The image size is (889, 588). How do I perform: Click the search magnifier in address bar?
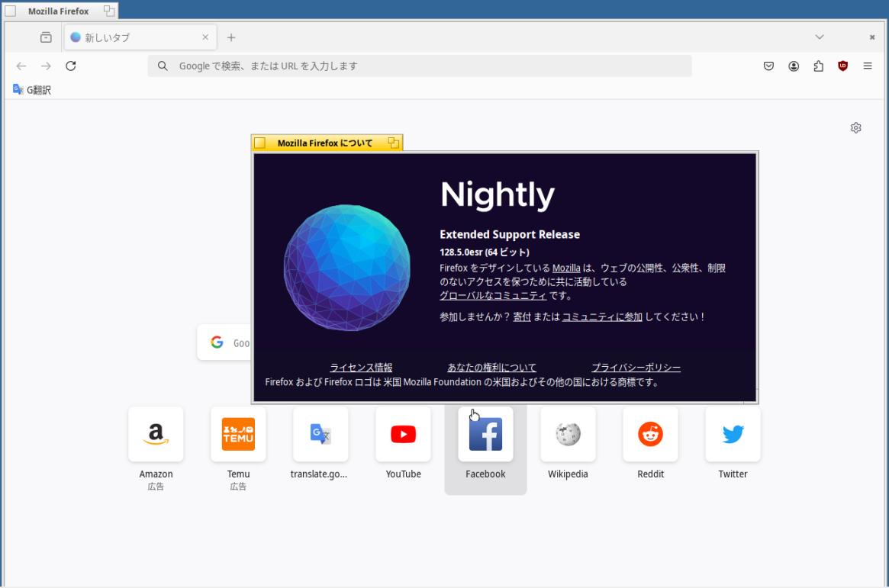pyautogui.click(x=163, y=66)
